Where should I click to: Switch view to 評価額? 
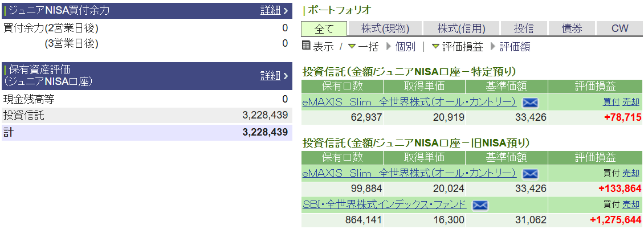tap(514, 47)
